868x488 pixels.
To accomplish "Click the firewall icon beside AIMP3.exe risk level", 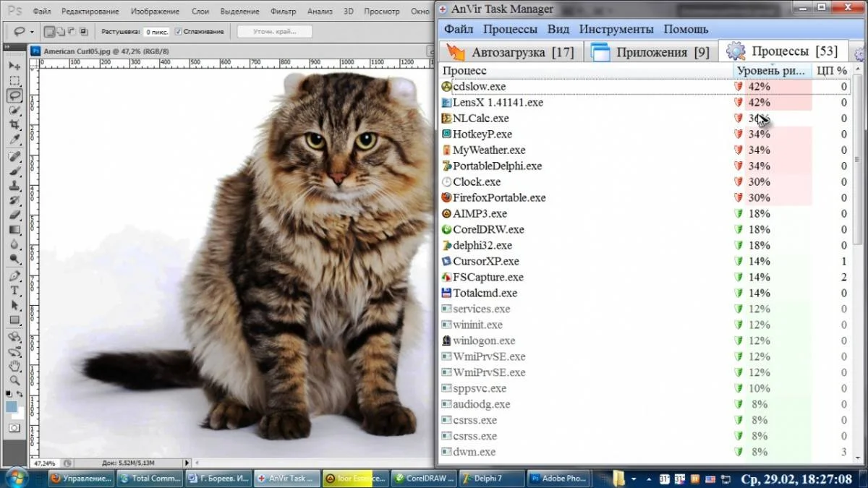I will tap(739, 213).
